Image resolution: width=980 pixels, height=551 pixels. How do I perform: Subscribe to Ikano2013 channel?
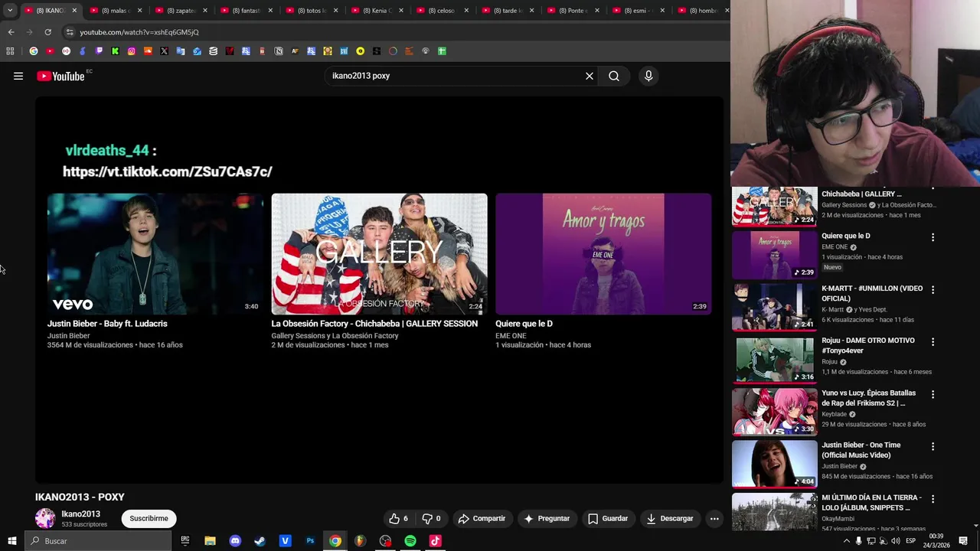149,518
